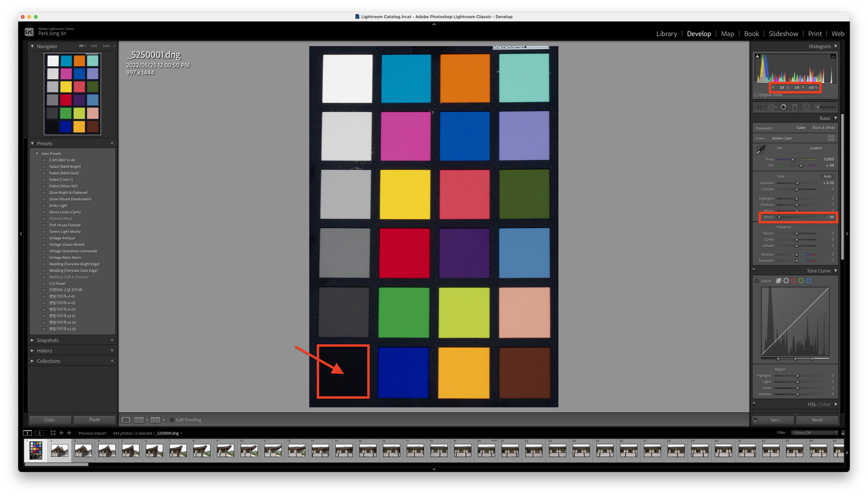This screenshot has height=496, width=868.
Task: Click the Reset button
Action: point(817,420)
